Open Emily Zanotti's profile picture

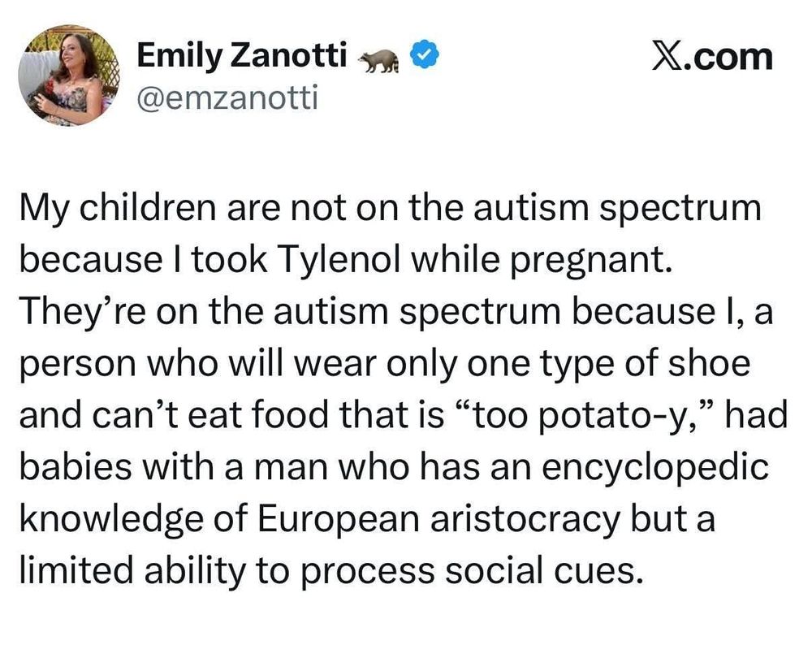(x=69, y=75)
